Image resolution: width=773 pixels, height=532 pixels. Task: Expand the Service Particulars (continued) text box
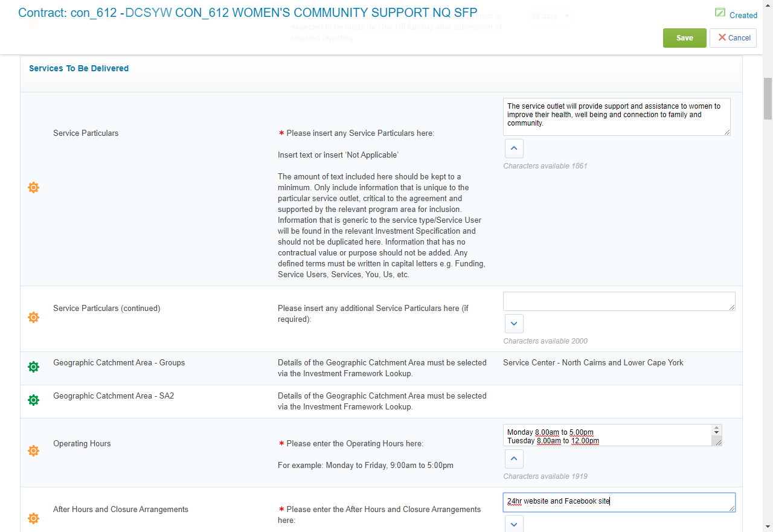coord(514,324)
